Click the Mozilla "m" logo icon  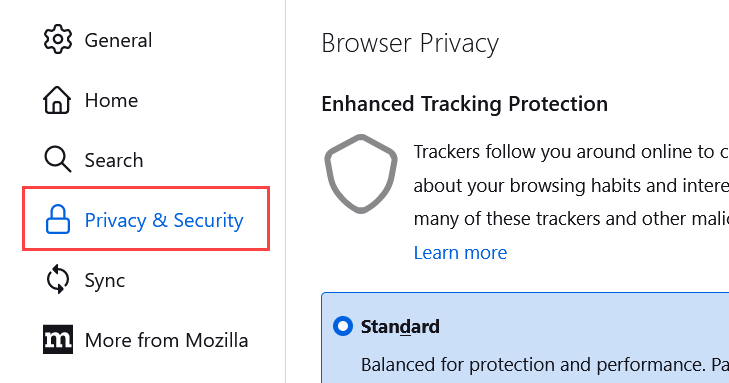point(58,339)
